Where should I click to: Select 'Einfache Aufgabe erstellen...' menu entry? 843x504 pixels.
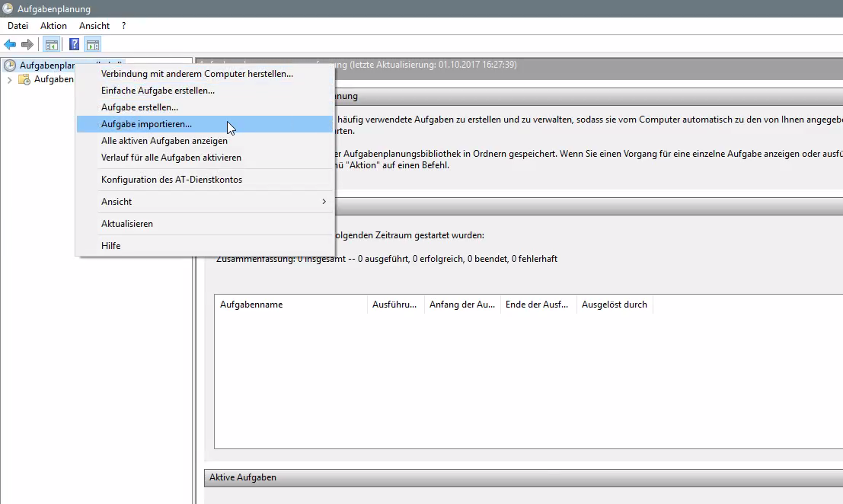tap(158, 91)
